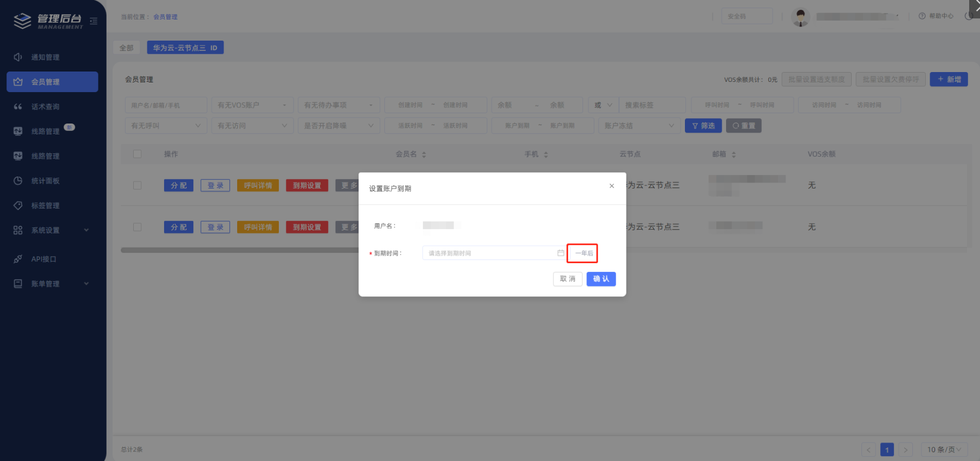Toggle the select-all checkbox in table header
Screen dimensions: 980x461
[138, 154]
